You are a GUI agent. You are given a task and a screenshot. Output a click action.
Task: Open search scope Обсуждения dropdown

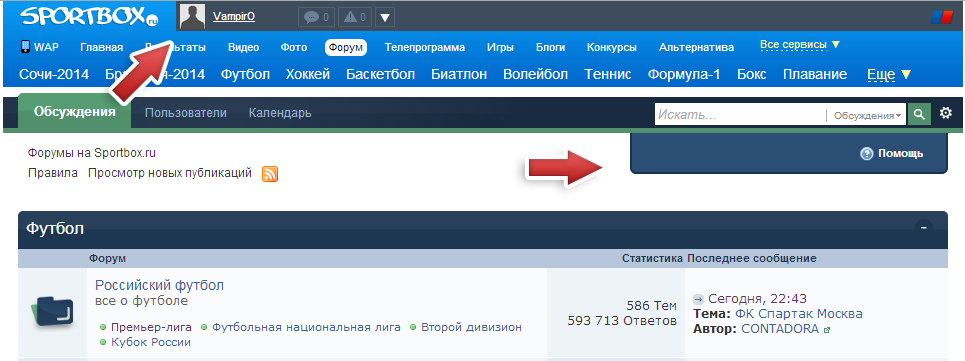click(867, 115)
